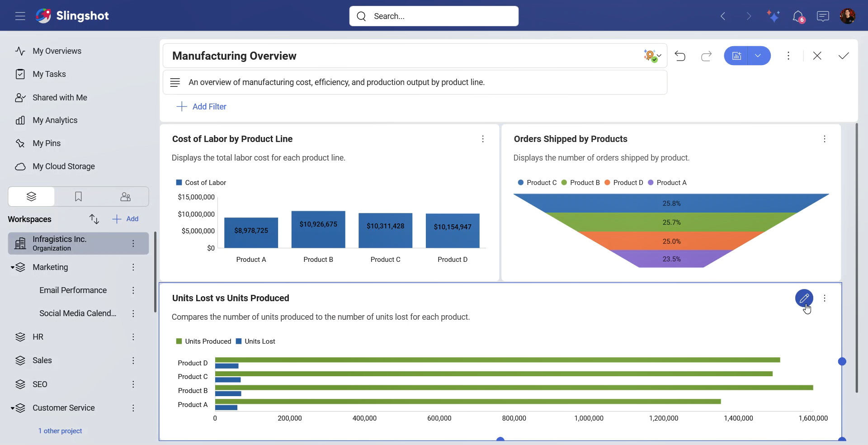
Task: Switch to the bookmarks tab
Action: 78,197
